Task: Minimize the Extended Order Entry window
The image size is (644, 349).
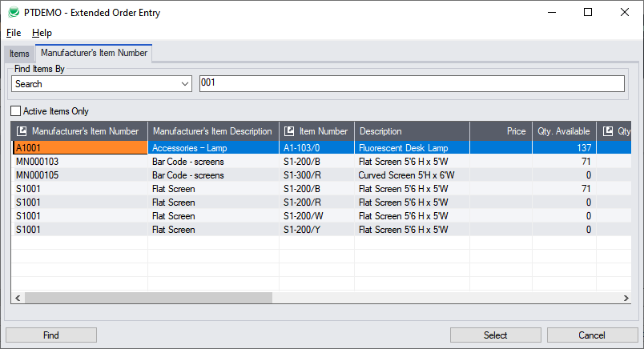Action: click(x=552, y=12)
